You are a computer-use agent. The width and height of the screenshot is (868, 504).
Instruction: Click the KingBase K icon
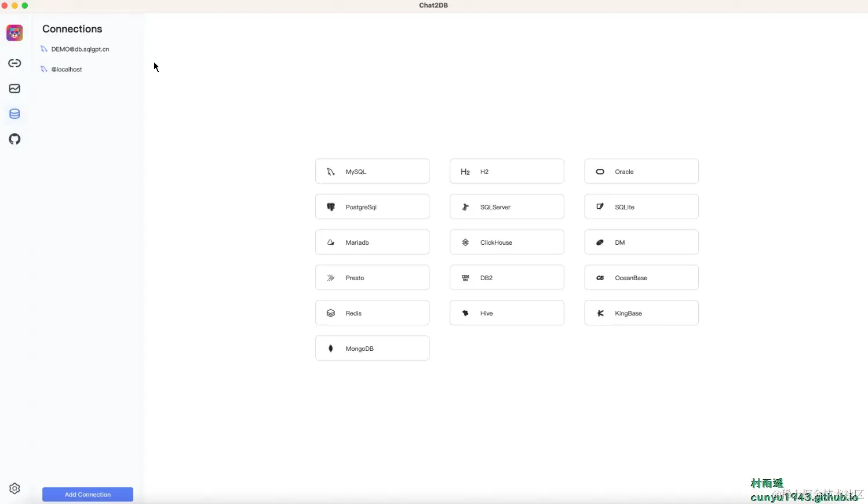coord(600,313)
